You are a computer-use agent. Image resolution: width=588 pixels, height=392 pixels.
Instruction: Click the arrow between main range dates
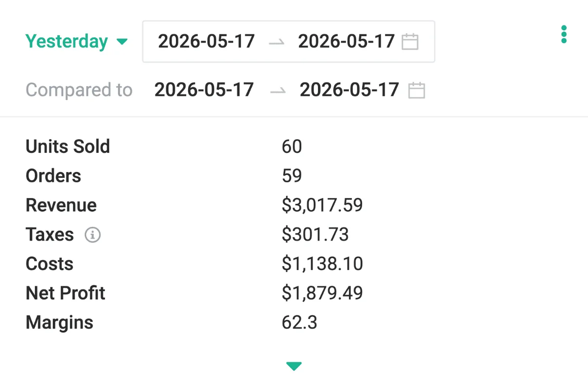277,42
